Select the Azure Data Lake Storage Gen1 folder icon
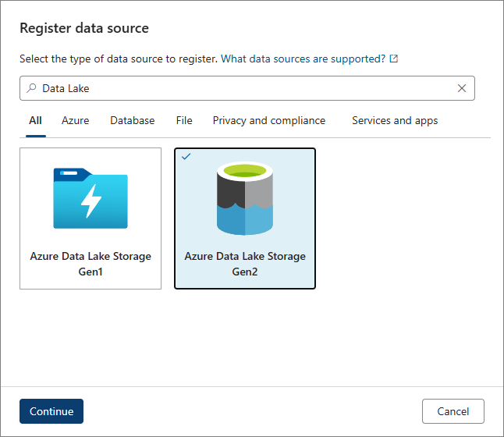 pyautogui.click(x=91, y=198)
